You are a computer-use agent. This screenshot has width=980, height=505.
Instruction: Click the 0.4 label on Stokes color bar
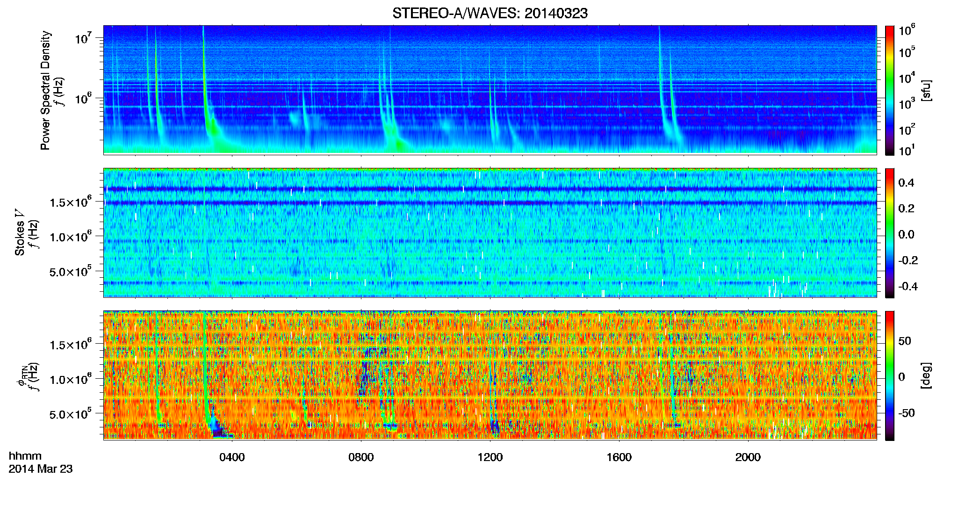[x=906, y=183]
